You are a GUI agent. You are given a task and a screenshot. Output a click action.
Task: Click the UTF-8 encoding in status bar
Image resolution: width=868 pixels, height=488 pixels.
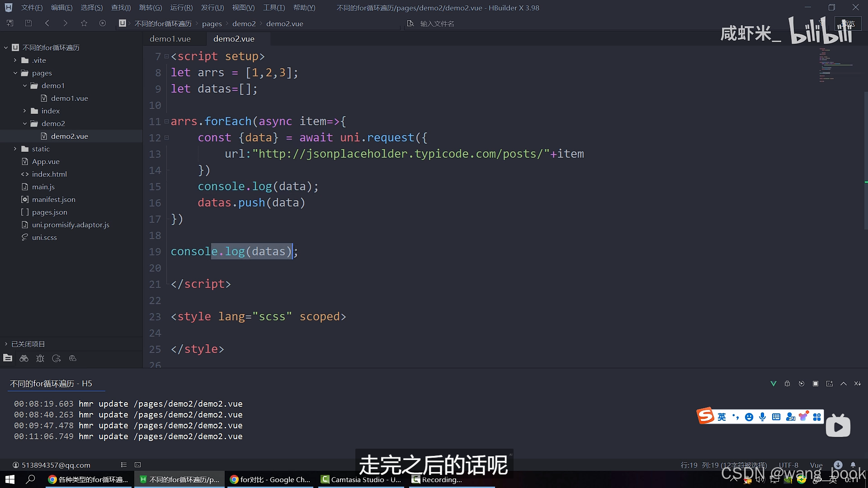pos(788,465)
